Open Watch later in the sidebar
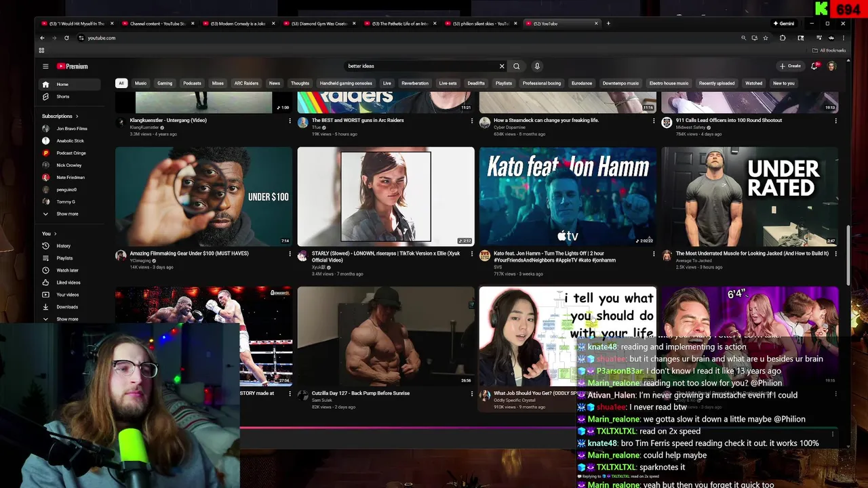This screenshot has height=488, width=868. tap(70, 270)
